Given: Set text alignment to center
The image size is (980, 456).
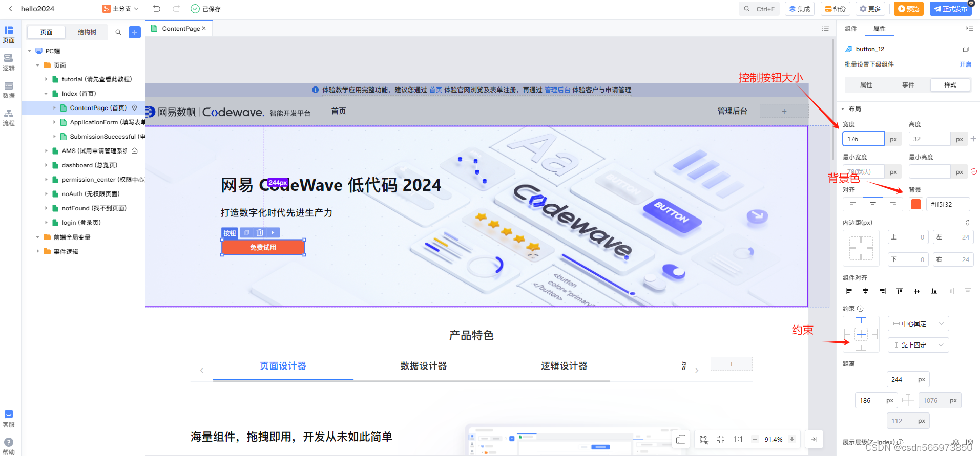Looking at the screenshot, I should [x=873, y=204].
